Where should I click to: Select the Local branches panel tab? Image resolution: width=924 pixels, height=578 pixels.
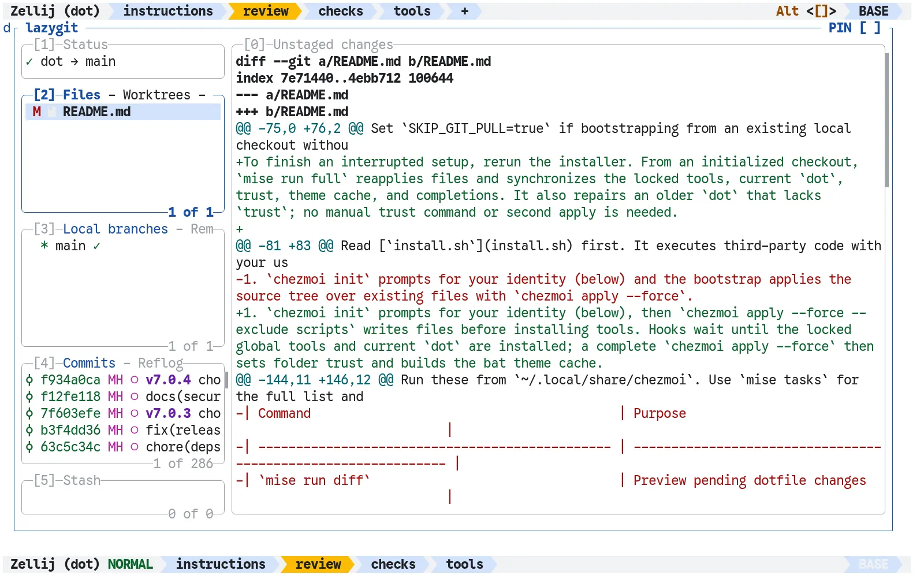coord(115,229)
